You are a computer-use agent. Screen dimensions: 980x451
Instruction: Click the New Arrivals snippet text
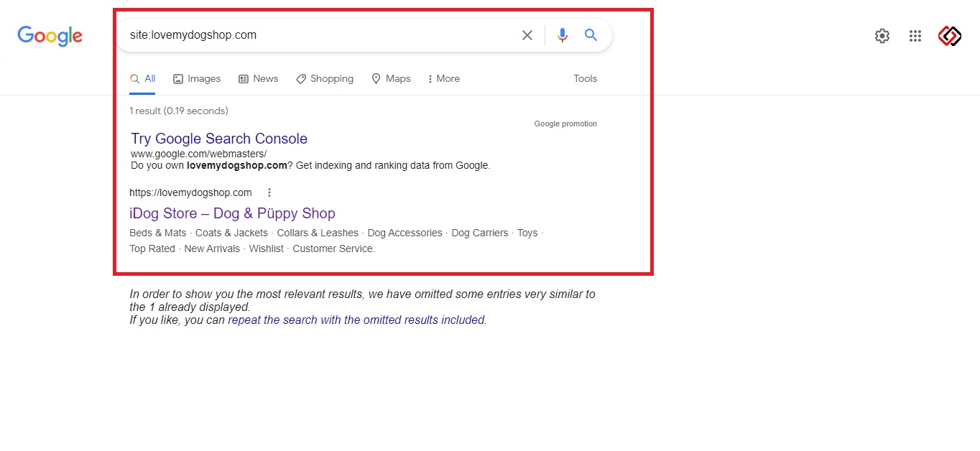212,248
